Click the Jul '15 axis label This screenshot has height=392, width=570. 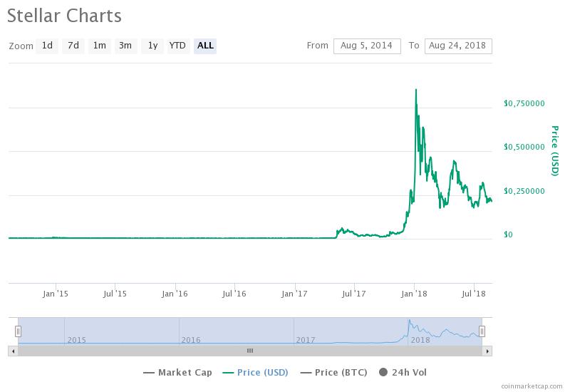[115, 294]
